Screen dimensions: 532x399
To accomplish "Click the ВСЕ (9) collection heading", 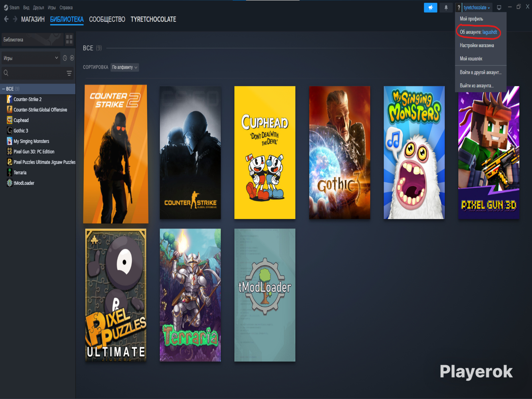I will 92,48.
